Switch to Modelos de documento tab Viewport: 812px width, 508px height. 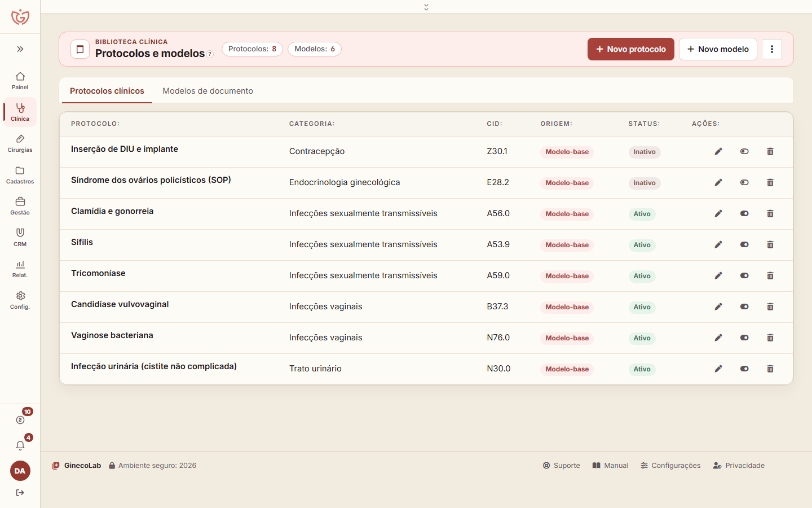(208, 91)
